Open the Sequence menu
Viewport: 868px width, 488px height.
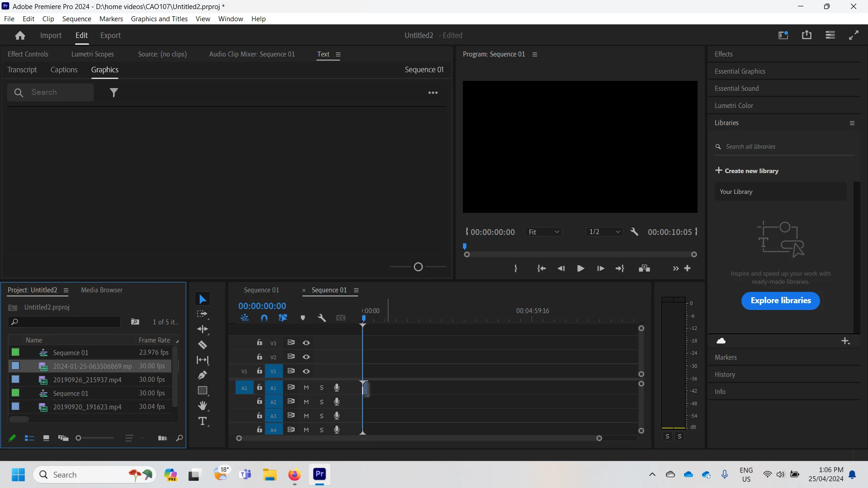pyautogui.click(x=76, y=19)
